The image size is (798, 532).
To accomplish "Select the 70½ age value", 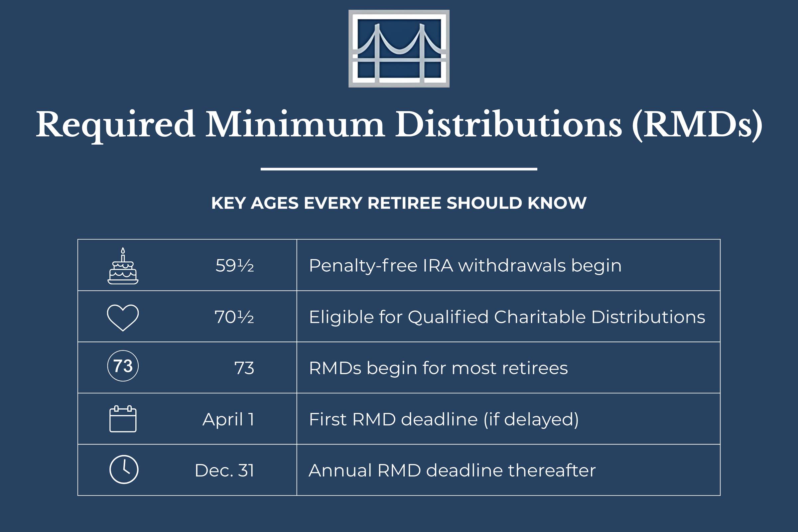I will pos(234,317).
